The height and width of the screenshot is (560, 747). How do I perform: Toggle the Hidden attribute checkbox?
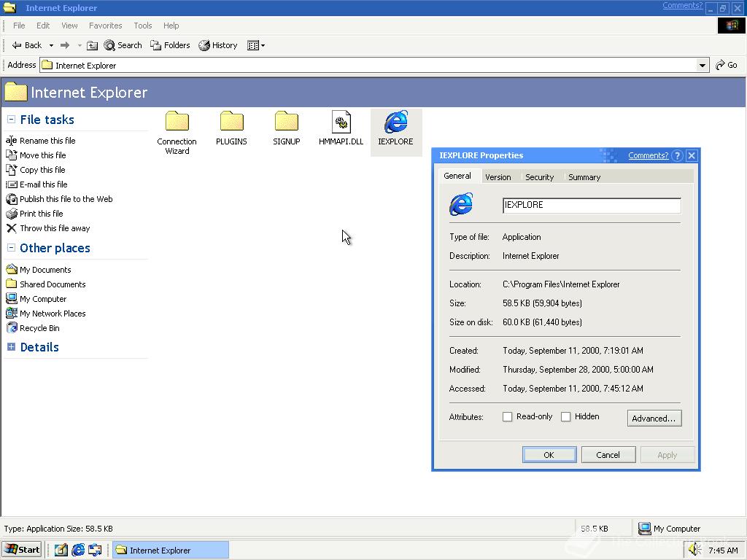[565, 416]
